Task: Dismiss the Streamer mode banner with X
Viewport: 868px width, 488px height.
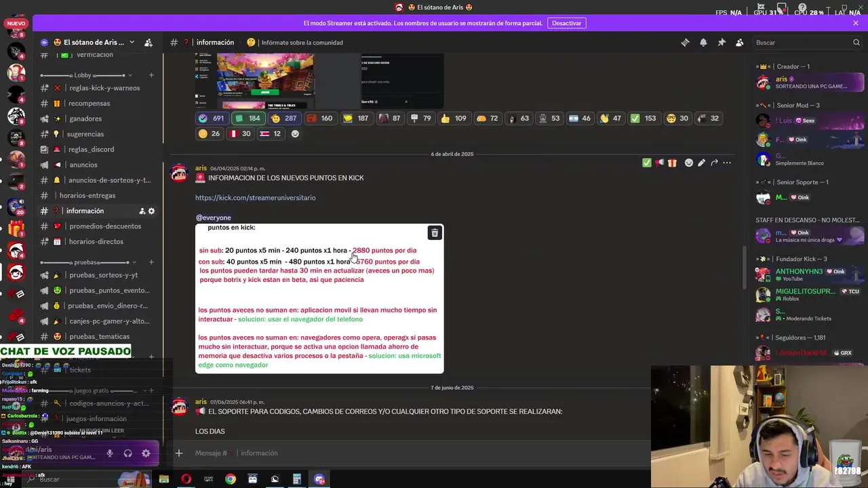Action: (x=856, y=23)
